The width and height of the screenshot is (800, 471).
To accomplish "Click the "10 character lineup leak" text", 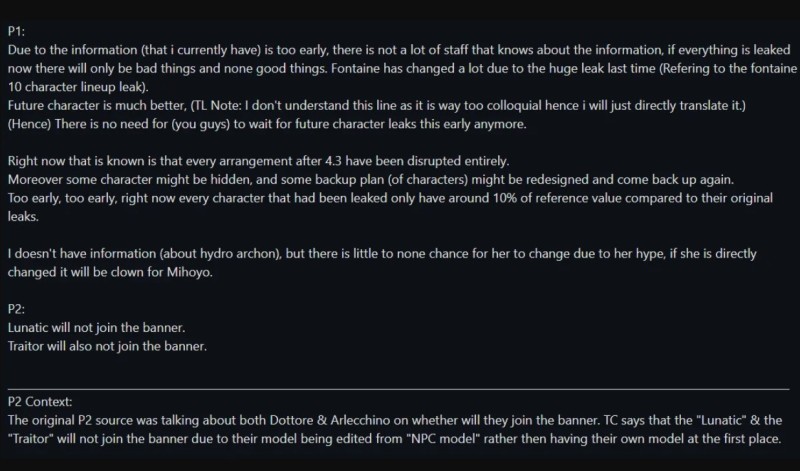I will tap(77, 87).
